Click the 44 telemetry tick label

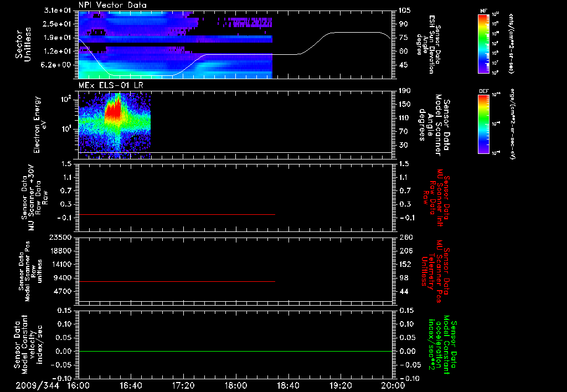pyautogui.click(x=403, y=291)
